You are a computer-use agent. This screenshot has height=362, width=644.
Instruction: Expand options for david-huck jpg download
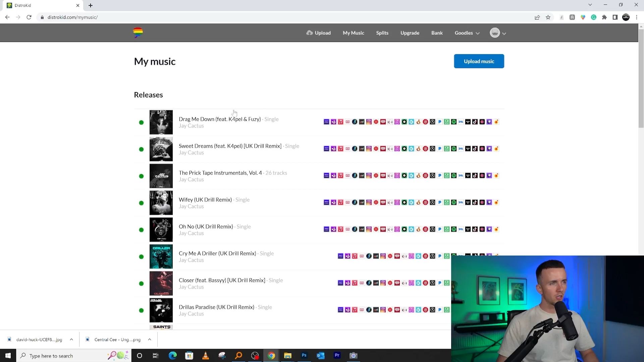pyautogui.click(x=71, y=340)
